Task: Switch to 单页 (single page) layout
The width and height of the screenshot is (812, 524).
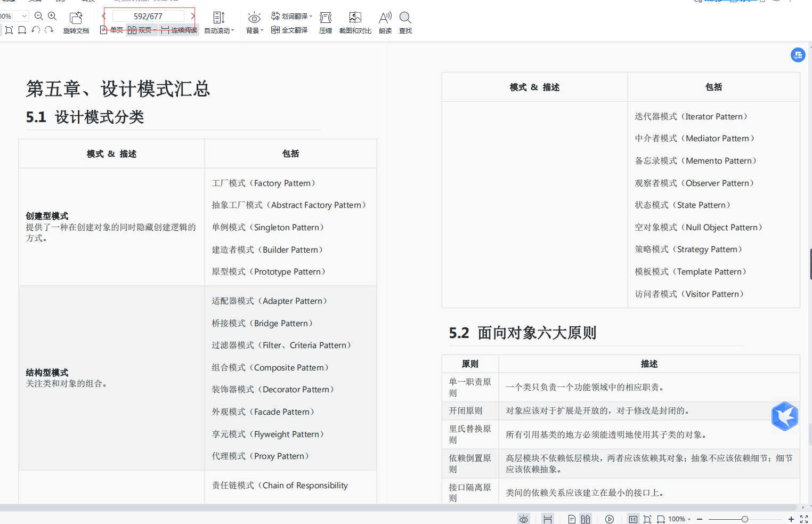Action: (x=112, y=30)
